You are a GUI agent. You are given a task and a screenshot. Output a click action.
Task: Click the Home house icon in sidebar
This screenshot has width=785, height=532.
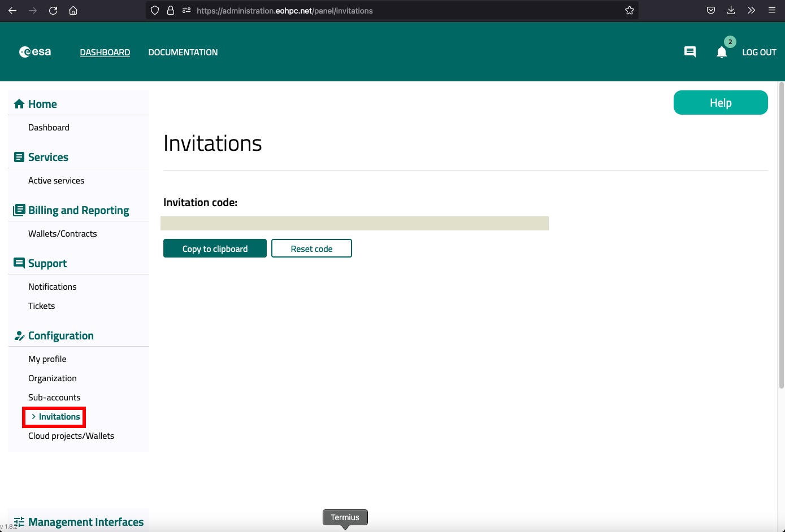point(19,104)
